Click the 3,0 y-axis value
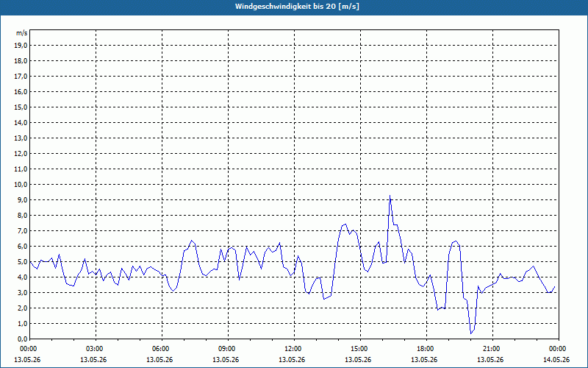 click(x=22, y=292)
